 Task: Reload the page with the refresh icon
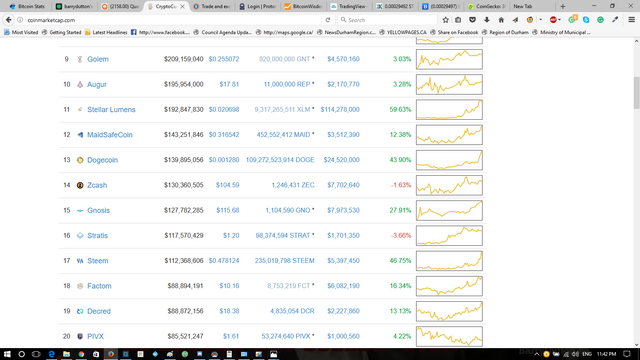(328, 20)
